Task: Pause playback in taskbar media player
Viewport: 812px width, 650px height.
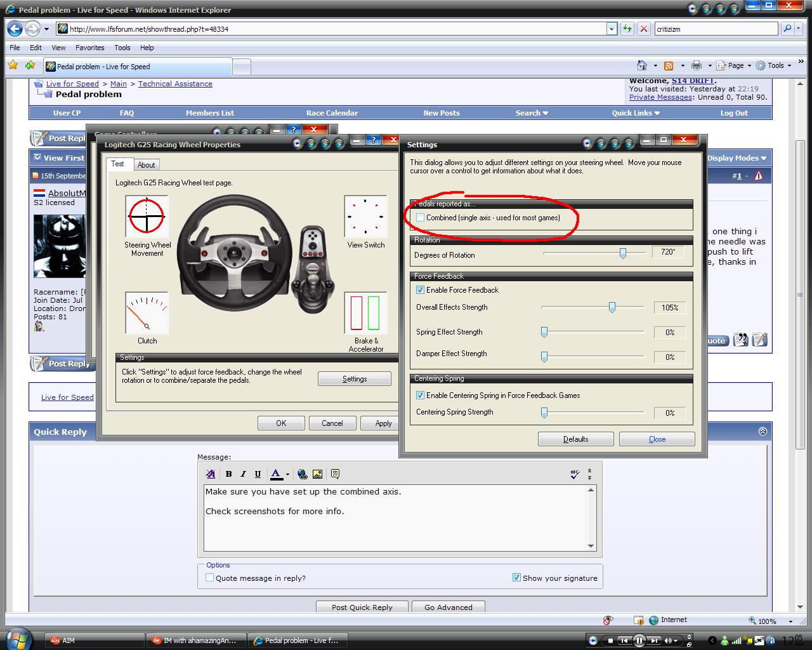Action: click(x=639, y=640)
